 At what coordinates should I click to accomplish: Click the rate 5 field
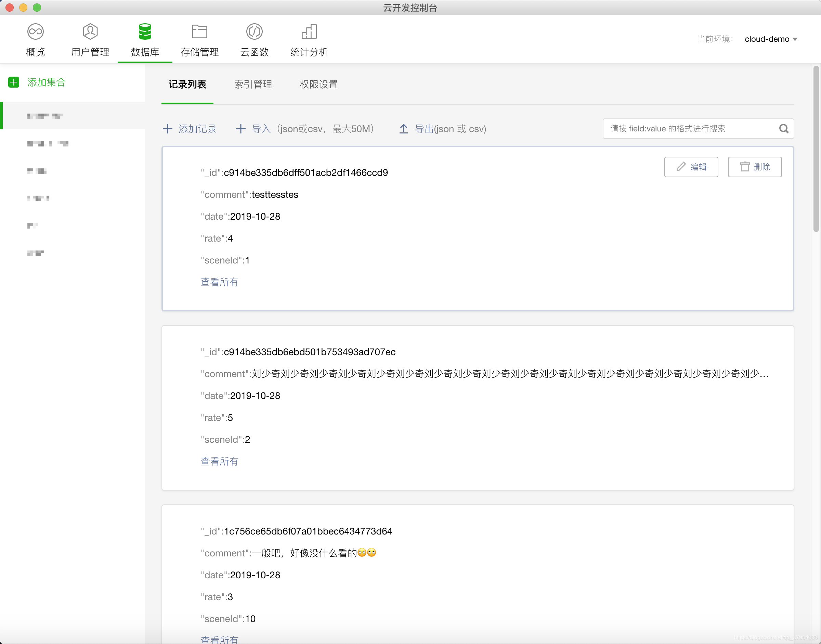[217, 418]
